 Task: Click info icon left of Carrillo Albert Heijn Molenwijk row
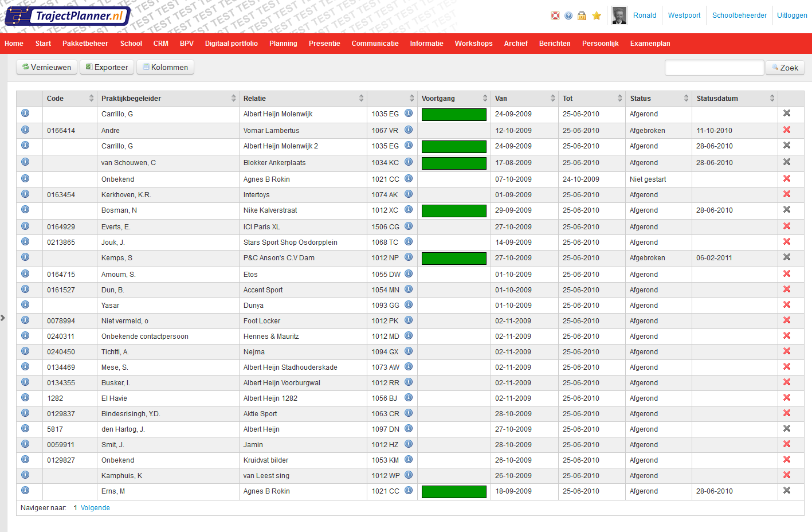(x=25, y=113)
